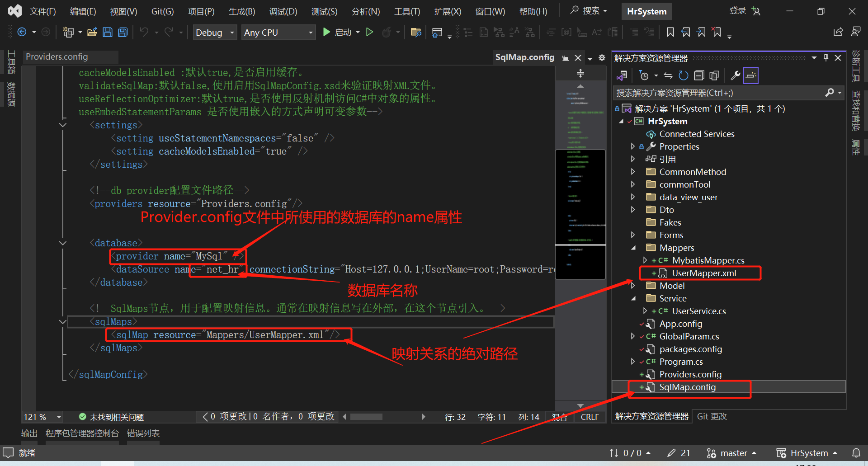This screenshot has height=466, width=868.
Task: Toggle the pending changes filter
Action: (644, 75)
